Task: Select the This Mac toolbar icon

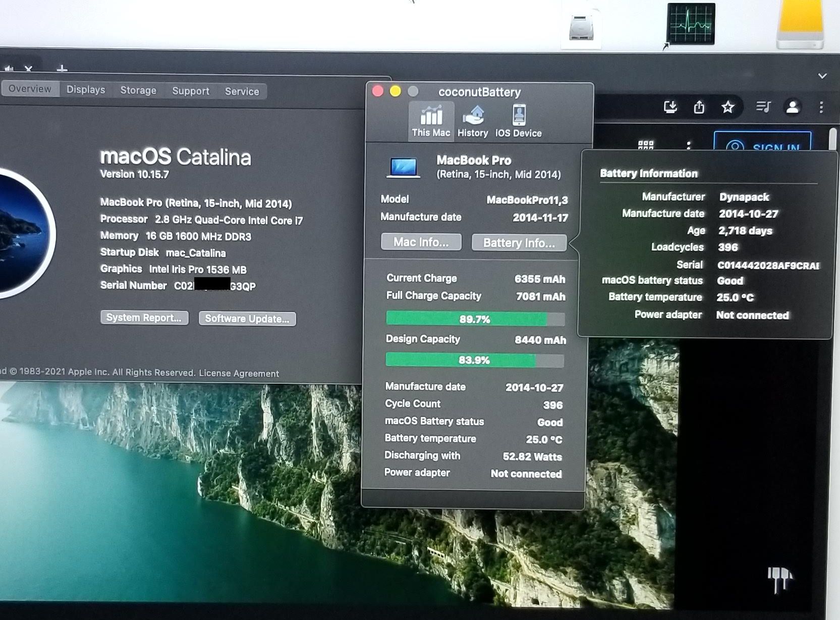Action: click(x=431, y=121)
